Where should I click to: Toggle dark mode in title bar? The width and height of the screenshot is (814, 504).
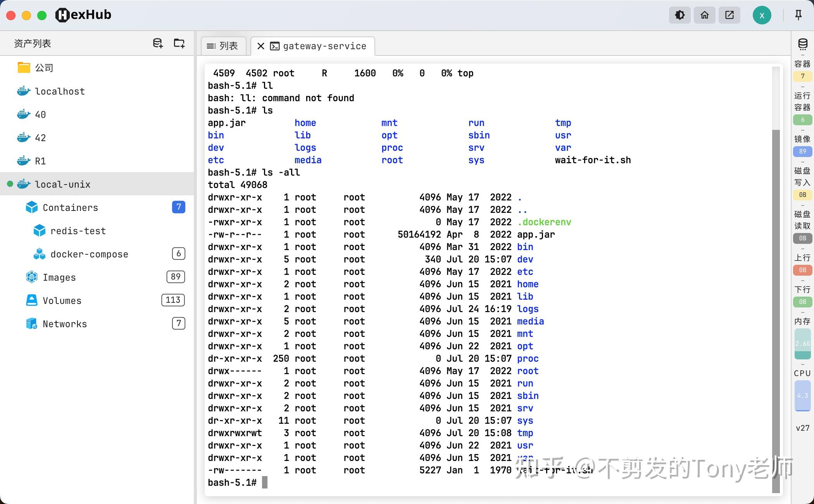click(679, 15)
